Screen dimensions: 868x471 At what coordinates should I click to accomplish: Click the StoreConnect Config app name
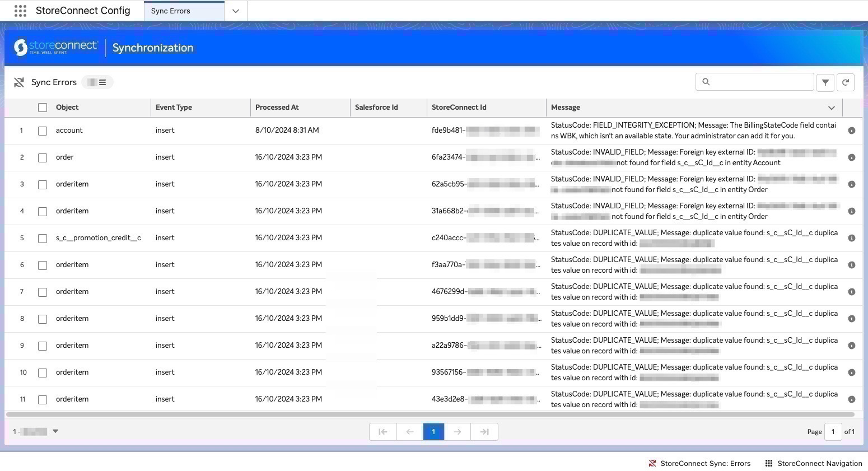pos(83,11)
